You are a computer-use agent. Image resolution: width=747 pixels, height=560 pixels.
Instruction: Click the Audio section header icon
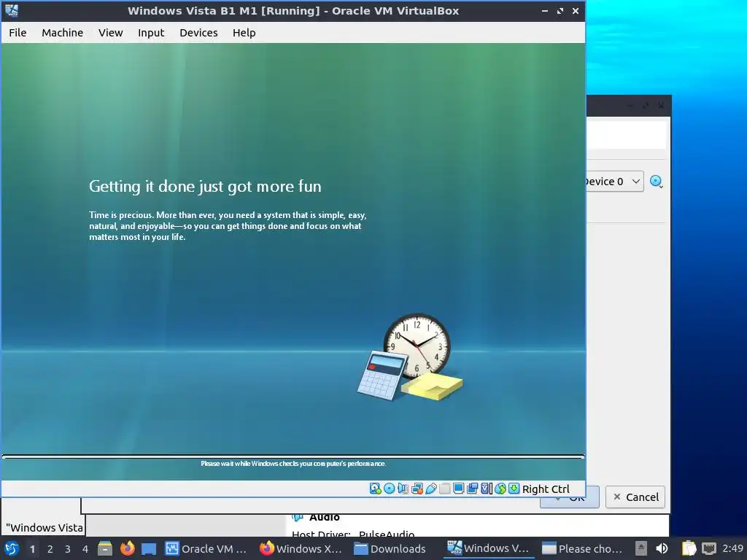298,517
